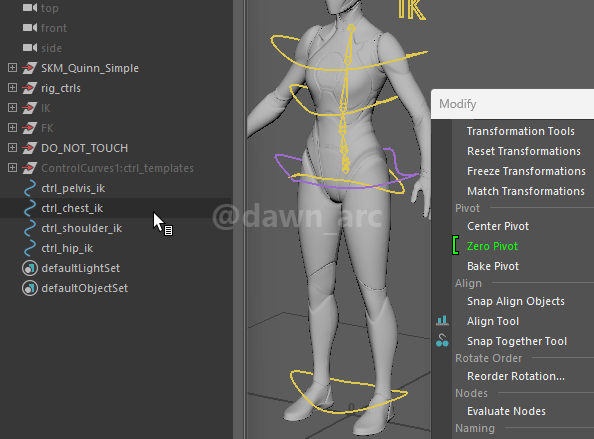Viewport: 594px width, 439px height.
Task: Select defaultObjectSet in outliner
Action: coord(85,288)
